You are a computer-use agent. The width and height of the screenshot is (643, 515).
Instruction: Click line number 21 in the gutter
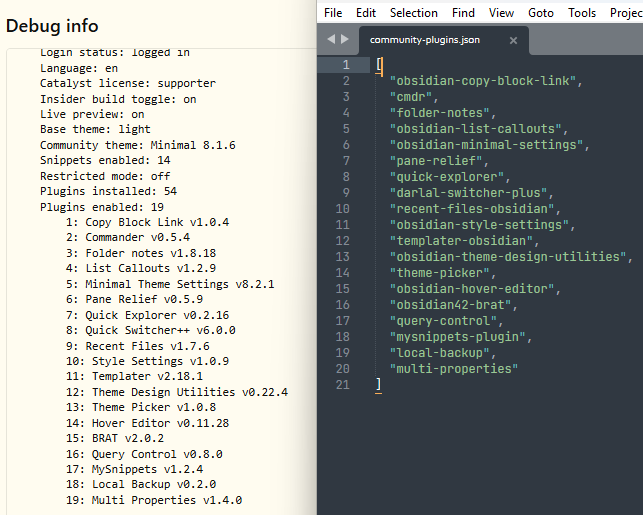point(342,385)
